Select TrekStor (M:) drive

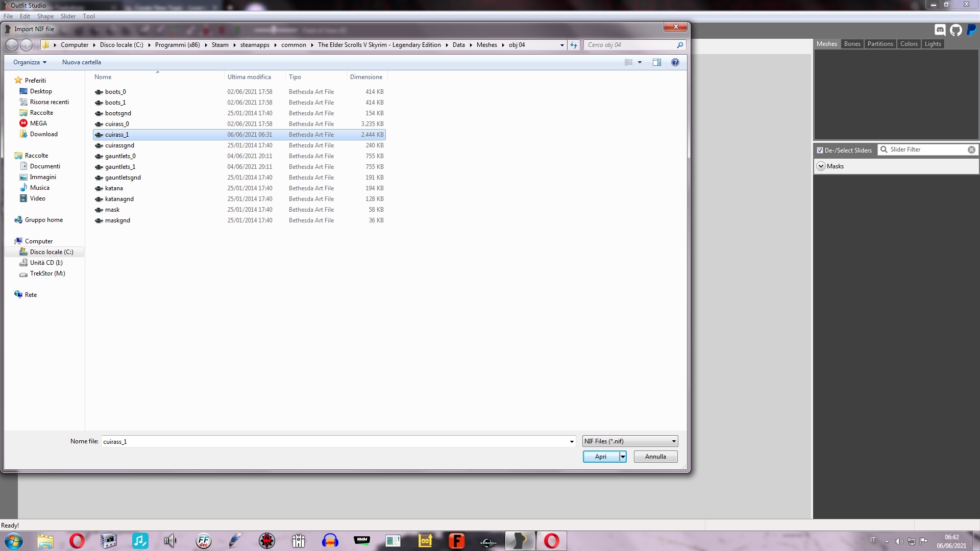pyautogui.click(x=47, y=273)
